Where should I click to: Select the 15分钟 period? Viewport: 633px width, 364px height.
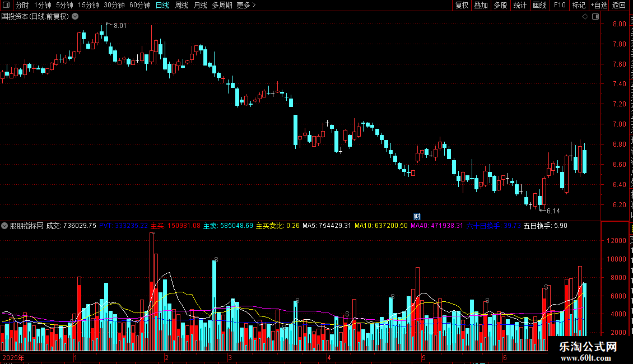(89, 5)
